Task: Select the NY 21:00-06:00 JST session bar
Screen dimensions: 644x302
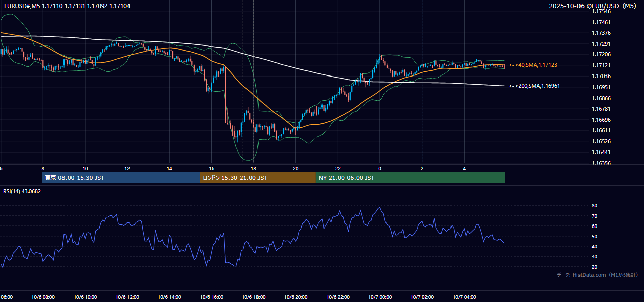Action: [x=411, y=178]
